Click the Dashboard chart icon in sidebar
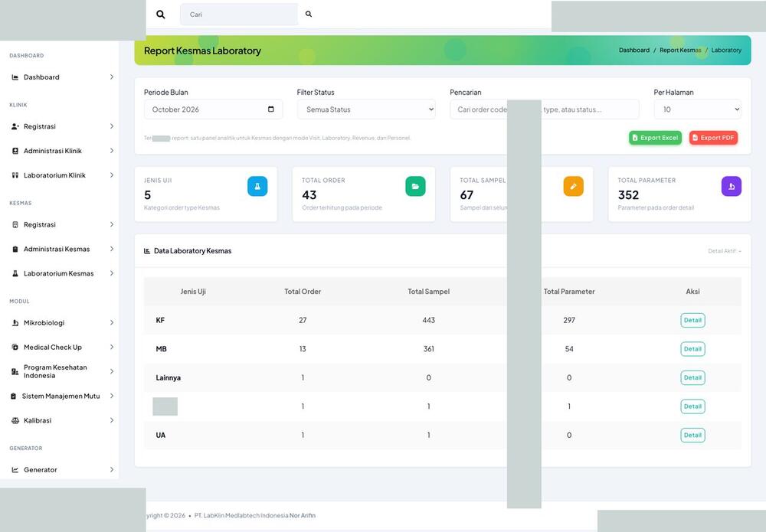This screenshot has width=766, height=532. pos(15,77)
